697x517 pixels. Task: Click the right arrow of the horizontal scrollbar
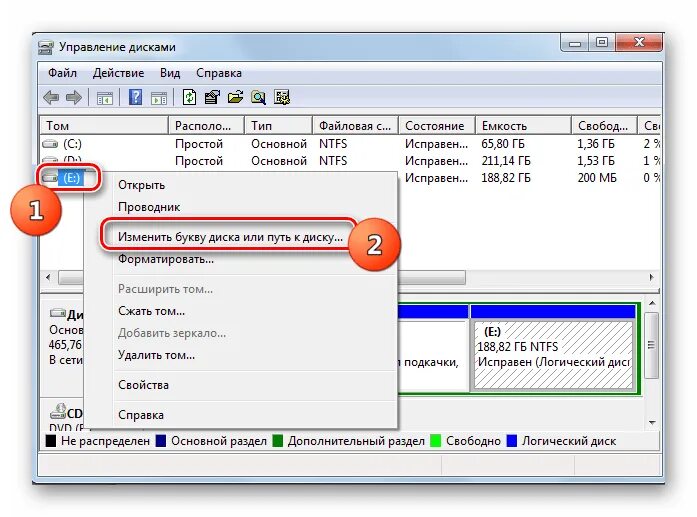click(x=652, y=277)
